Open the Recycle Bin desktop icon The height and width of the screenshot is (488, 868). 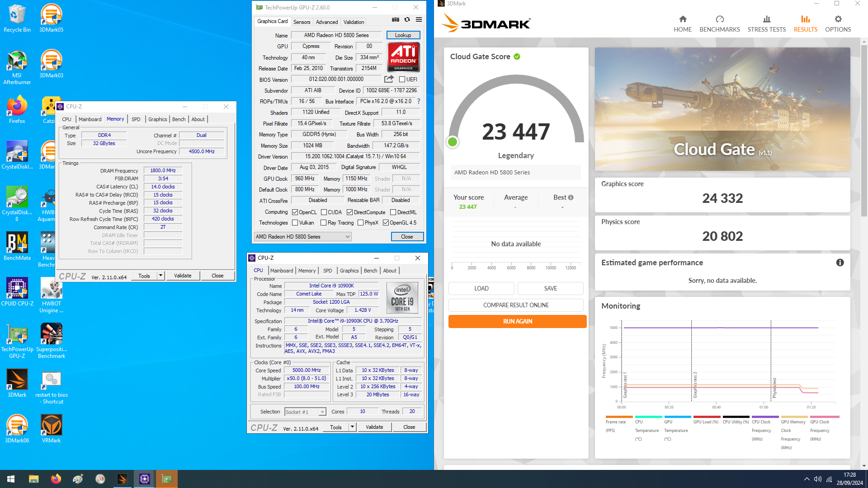[17, 18]
